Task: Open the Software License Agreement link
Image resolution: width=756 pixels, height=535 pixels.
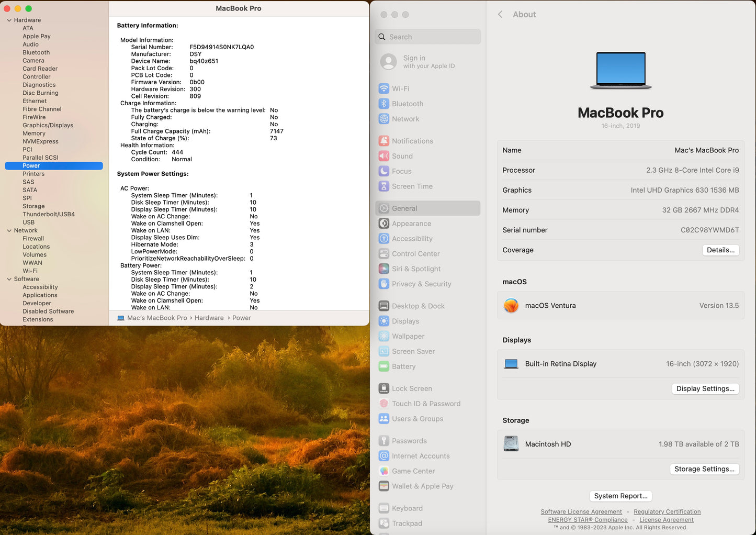Action: pyautogui.click(x=581, y=512)
